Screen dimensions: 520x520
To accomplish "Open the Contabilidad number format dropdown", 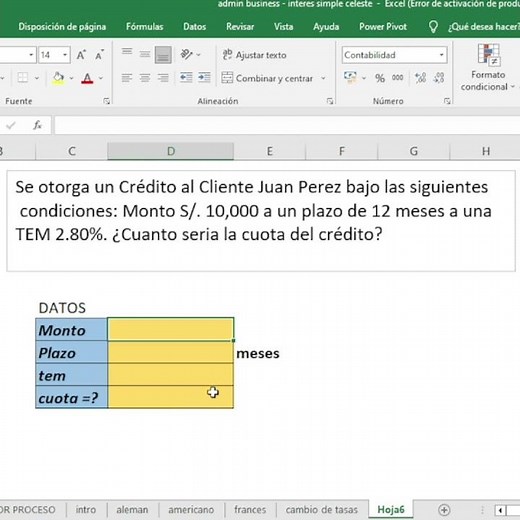I will point(441,55).
